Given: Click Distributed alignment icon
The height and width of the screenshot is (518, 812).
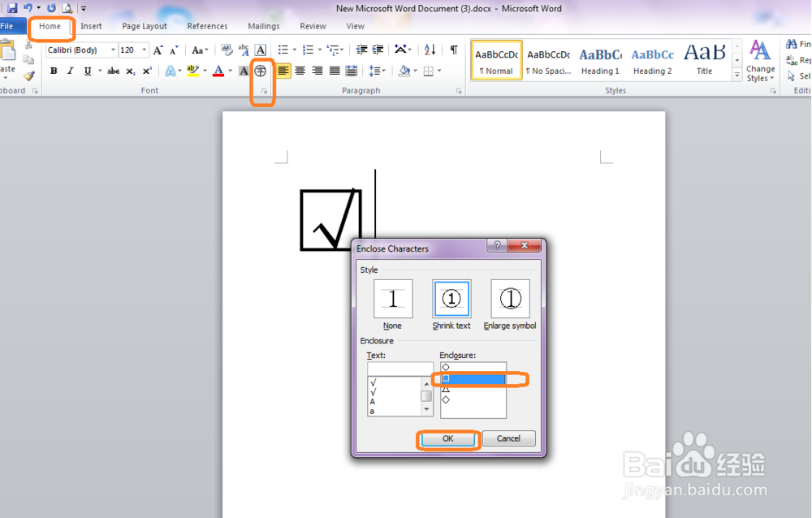Looking at the screenshot, I should click(351, 71).
